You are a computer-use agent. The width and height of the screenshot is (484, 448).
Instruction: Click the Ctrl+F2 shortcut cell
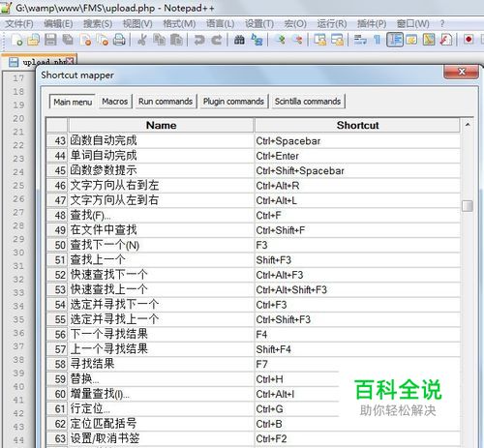coord(357,438)
